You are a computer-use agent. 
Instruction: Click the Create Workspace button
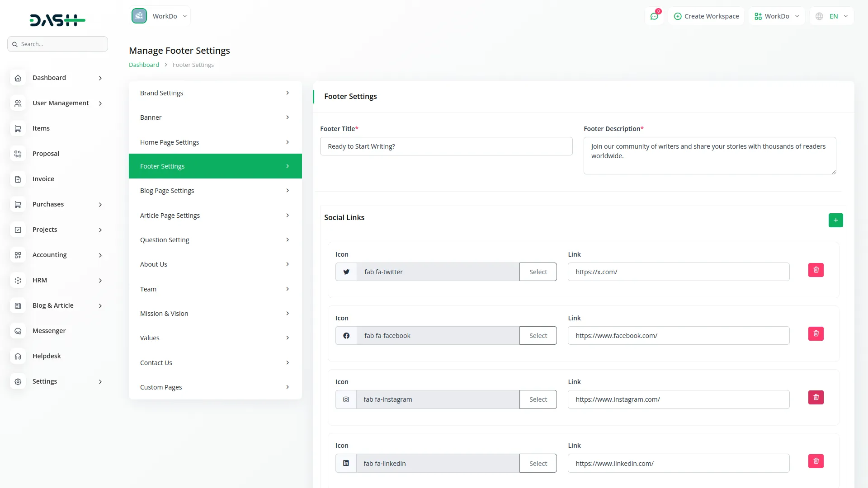pyautogui.click(x=706, y=16)
